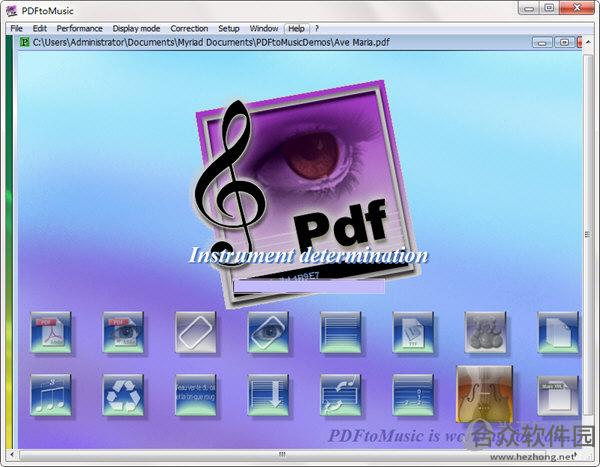Open the question mark menu
The image size is (600, 467).
pos(317,29)
